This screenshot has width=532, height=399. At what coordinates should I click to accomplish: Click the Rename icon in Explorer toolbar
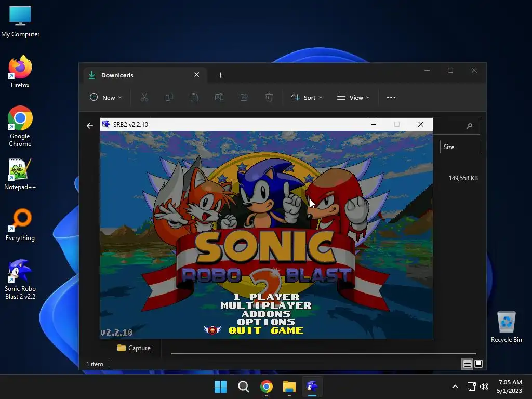[x=219, y=97]
